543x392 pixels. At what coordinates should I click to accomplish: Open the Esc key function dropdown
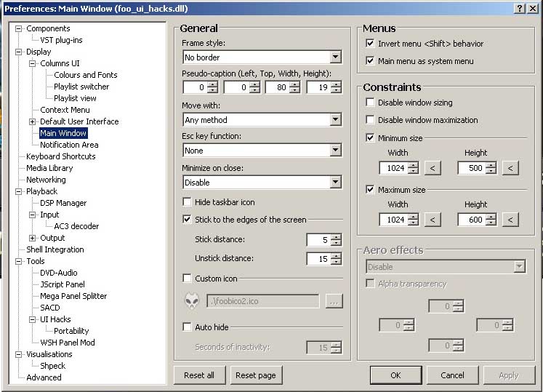(335, 151)
